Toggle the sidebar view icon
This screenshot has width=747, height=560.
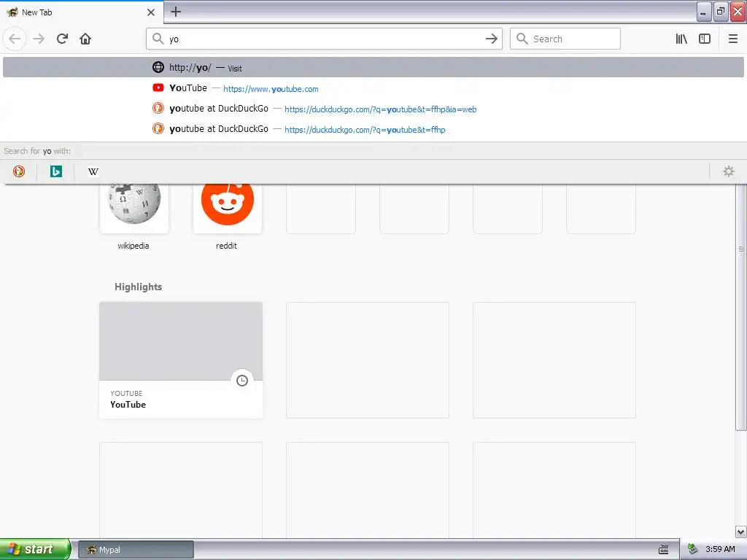click(705, 39)
